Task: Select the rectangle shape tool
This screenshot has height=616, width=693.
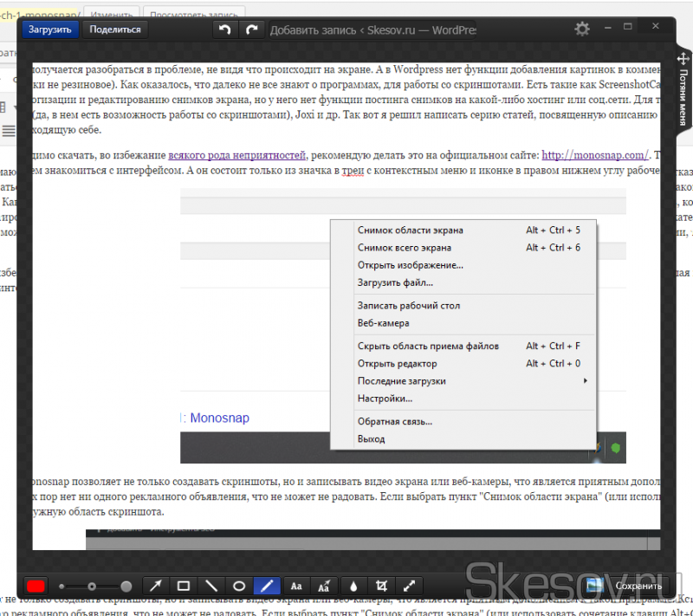Action: coord(184,586)
